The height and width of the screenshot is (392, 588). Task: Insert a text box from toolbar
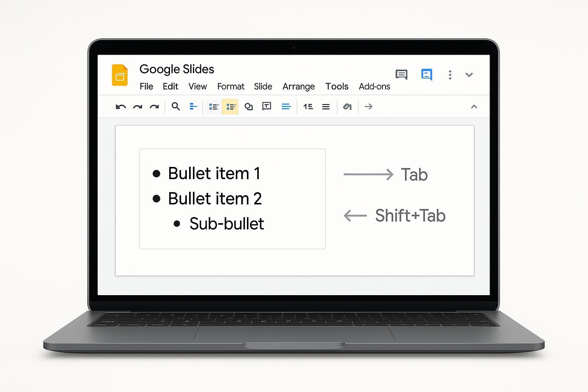(x=266, y=106)
